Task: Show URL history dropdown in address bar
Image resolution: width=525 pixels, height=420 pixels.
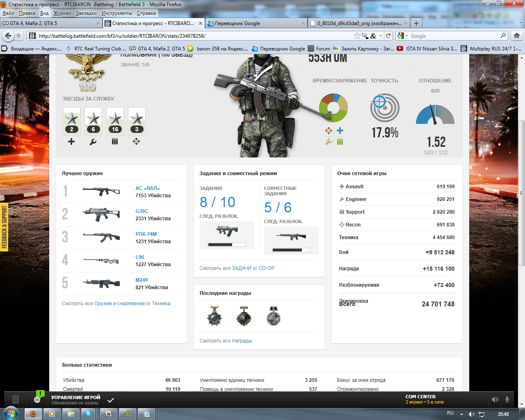Action: [x=381, y=36]
